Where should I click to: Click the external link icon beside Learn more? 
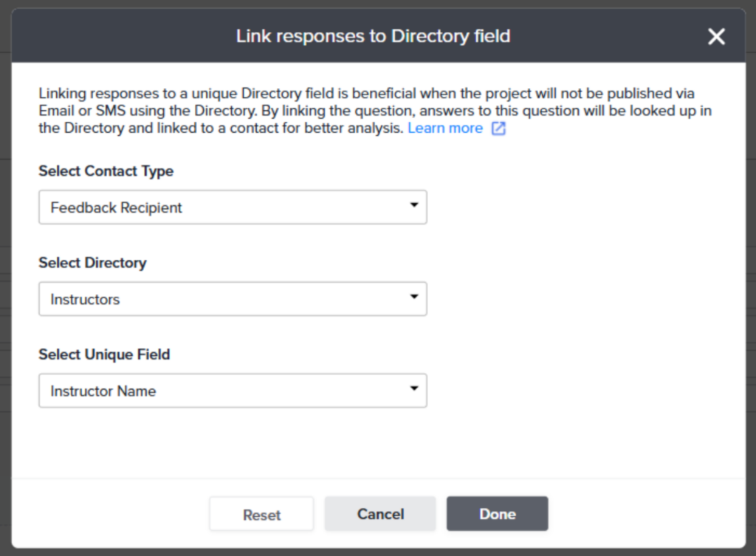coord(499,128)
